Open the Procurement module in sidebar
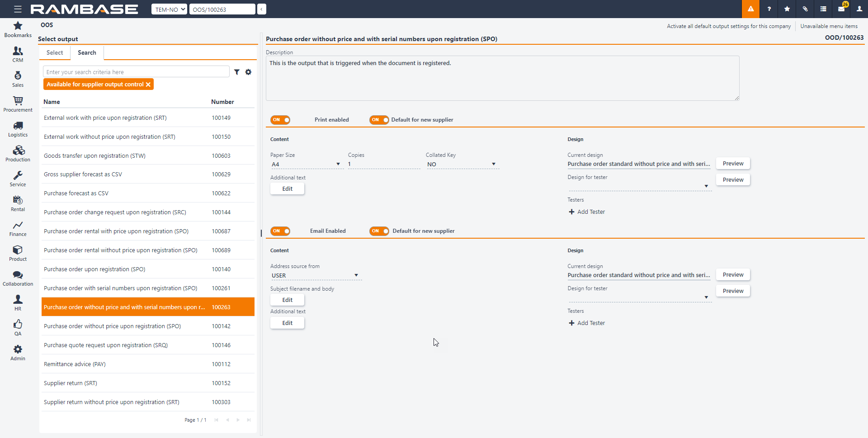The height and width of the screenshot is (438, 868). (18, 104)
